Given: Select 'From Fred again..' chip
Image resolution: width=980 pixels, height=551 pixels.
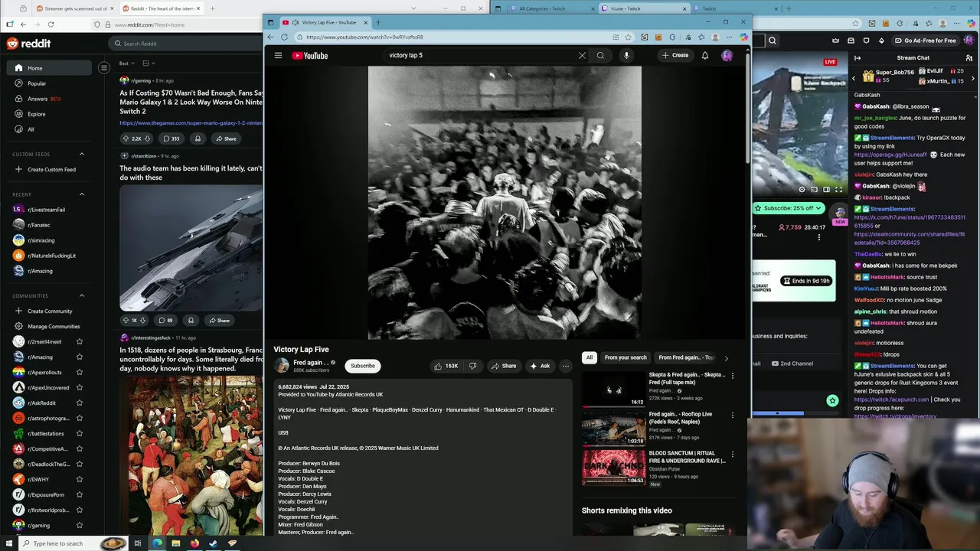Looking at the screenshot, I should pos(686,357).
